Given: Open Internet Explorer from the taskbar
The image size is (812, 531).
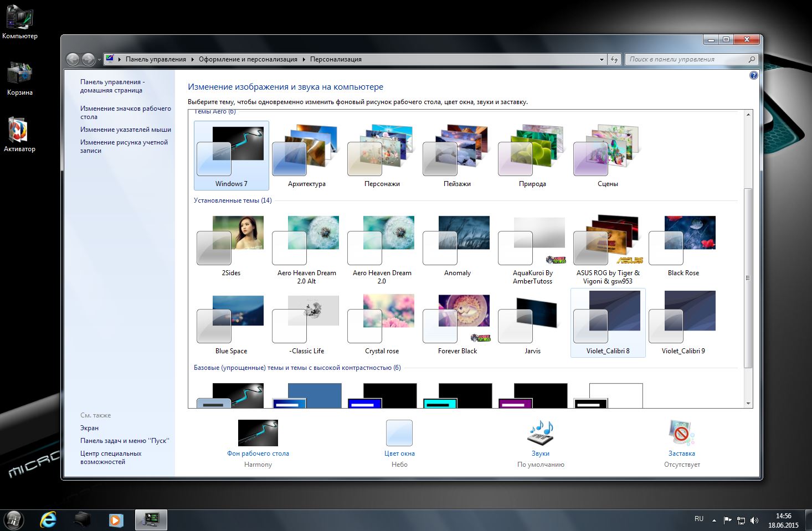Looking at the screenshot, I should coord(48,520).
